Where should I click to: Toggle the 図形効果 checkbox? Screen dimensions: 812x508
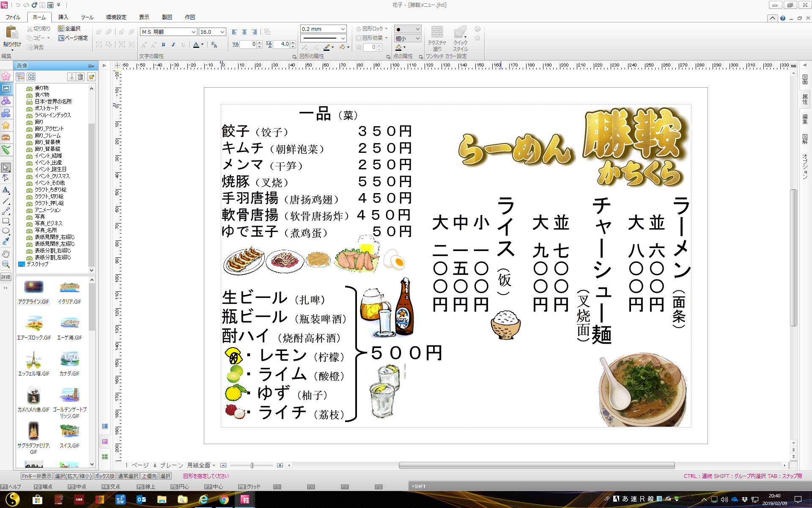(x=359, y=38)
